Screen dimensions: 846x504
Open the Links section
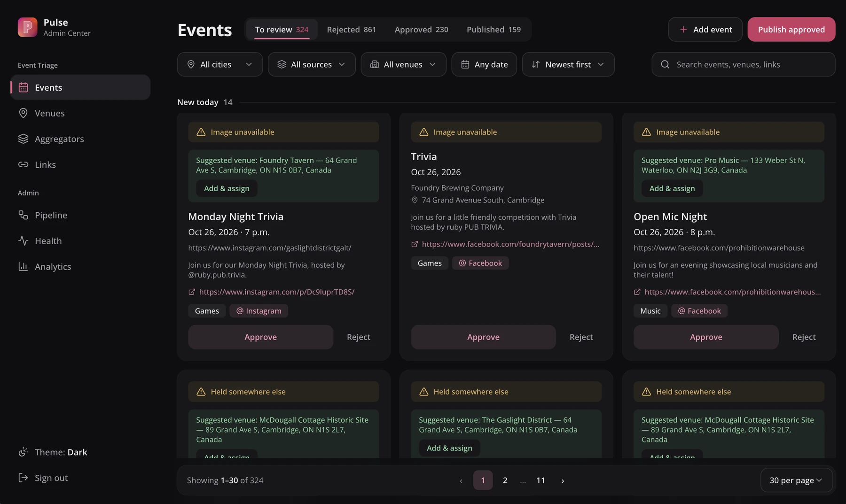pos(80,164)
